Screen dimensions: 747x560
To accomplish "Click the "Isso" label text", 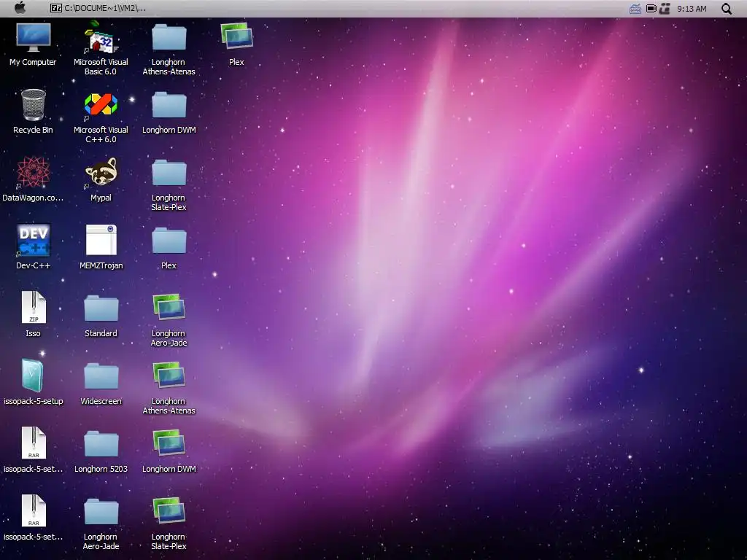I will [x=33, y=333].
